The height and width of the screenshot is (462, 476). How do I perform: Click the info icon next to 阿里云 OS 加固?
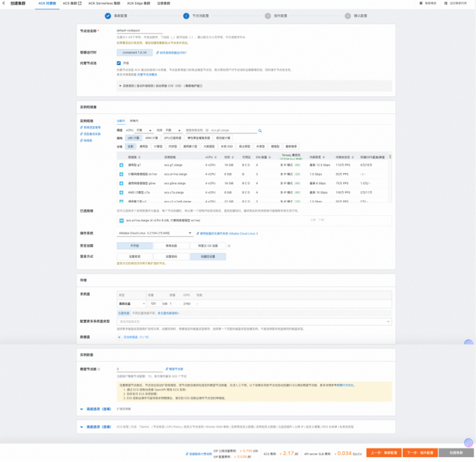coord(229,246)
